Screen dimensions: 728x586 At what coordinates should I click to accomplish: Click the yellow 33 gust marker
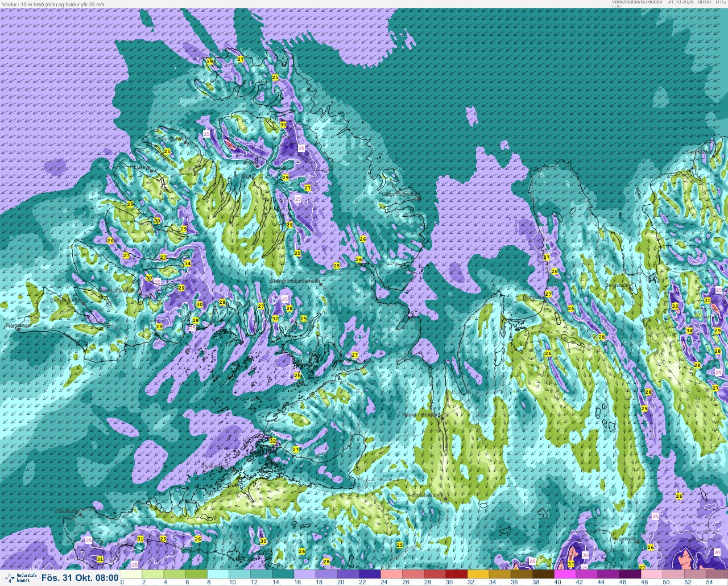click(675, 306)
